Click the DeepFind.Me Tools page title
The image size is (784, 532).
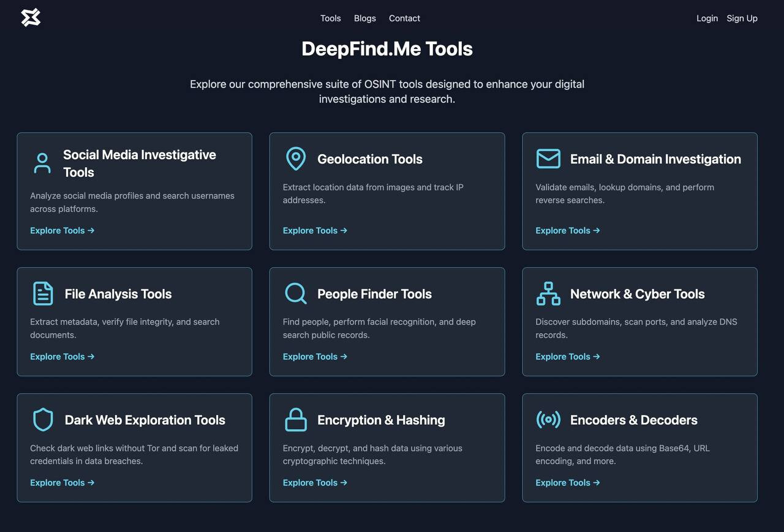(x=387, y=49)
